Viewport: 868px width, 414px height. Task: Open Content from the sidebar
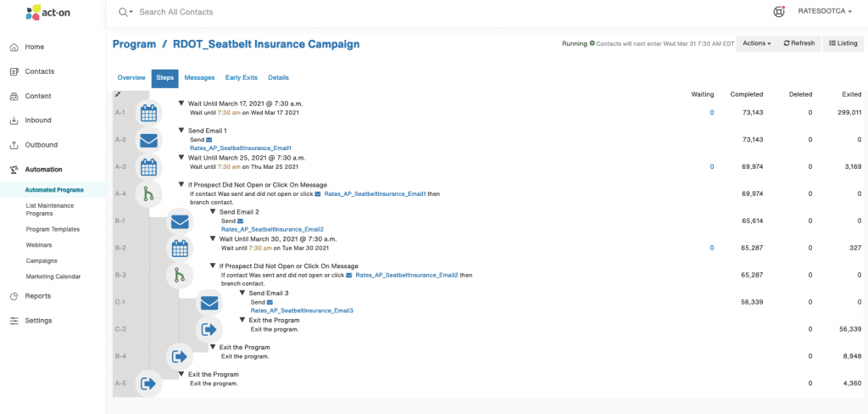tap(37, 96)
